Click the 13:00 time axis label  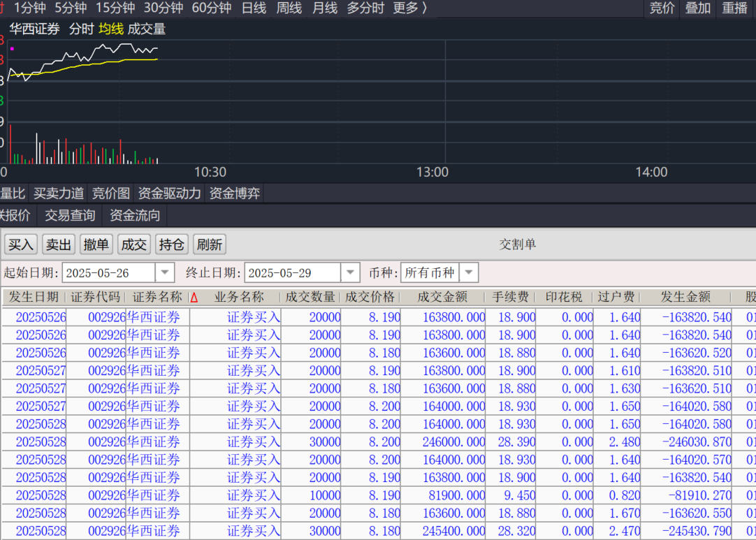pyautogui.click(x=432, y=172)
